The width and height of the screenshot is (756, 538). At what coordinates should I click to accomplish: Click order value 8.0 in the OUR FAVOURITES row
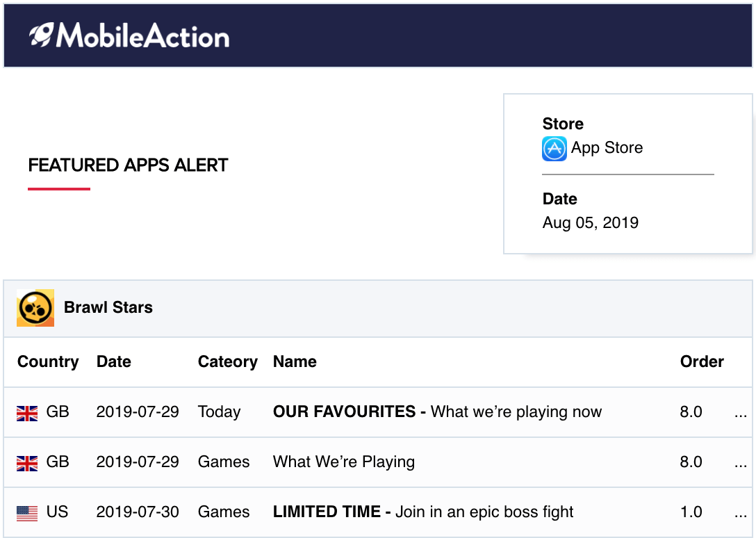click(x=691, y=411)
